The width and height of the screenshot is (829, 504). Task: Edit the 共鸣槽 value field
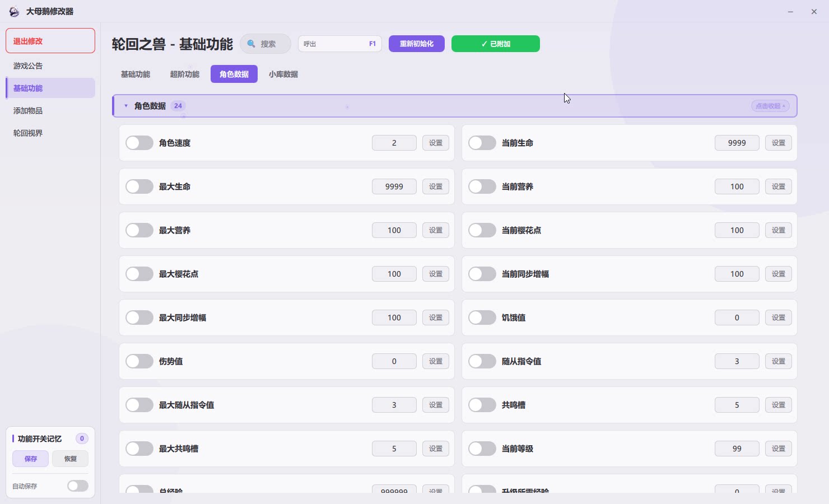[737, 405]
